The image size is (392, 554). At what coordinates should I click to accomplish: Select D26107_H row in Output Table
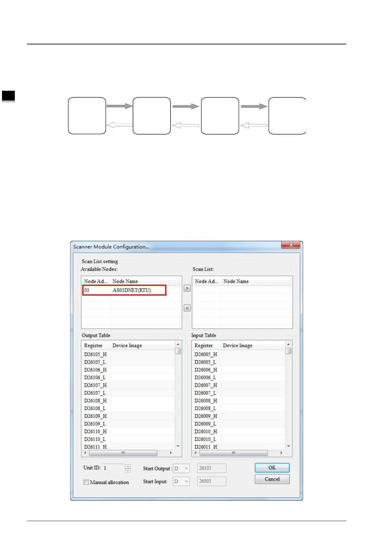click(128, 385)
